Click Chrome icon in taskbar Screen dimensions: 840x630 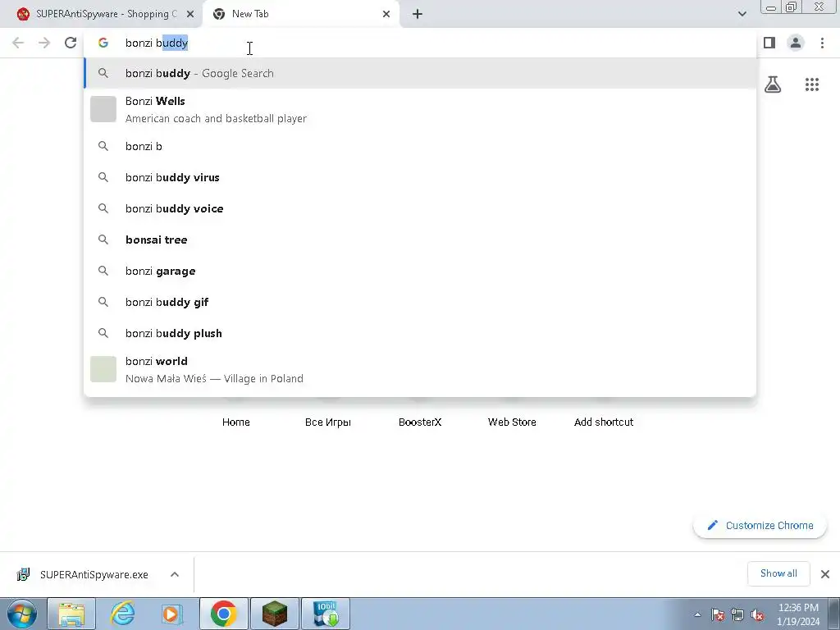224,614
